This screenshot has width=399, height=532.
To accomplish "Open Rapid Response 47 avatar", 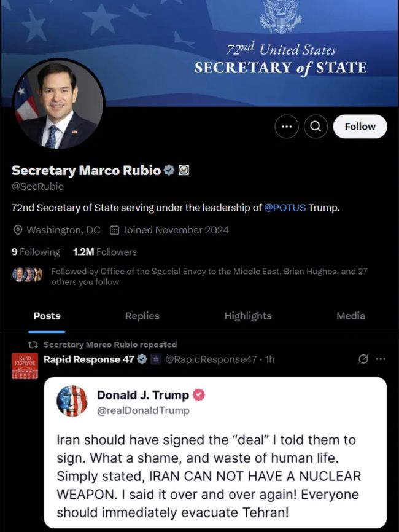I will [x=25, y=366].
